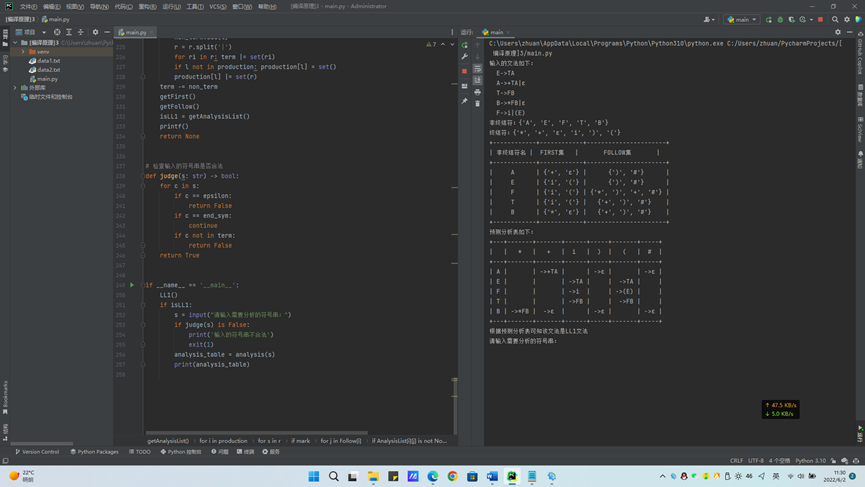Screen dimensions: 865x487
Task: Expand the venv folder in project tree
Action: (23, 52)
